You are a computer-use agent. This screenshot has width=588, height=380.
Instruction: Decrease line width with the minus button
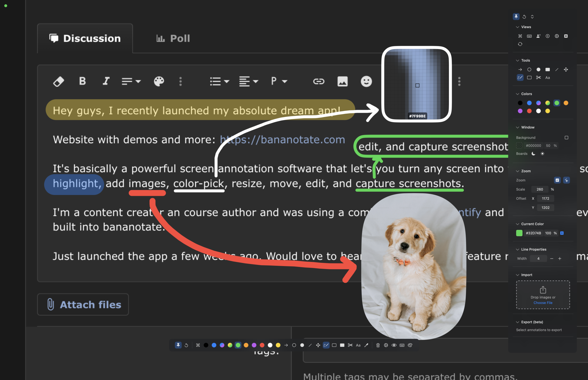(x=552, y=259)
